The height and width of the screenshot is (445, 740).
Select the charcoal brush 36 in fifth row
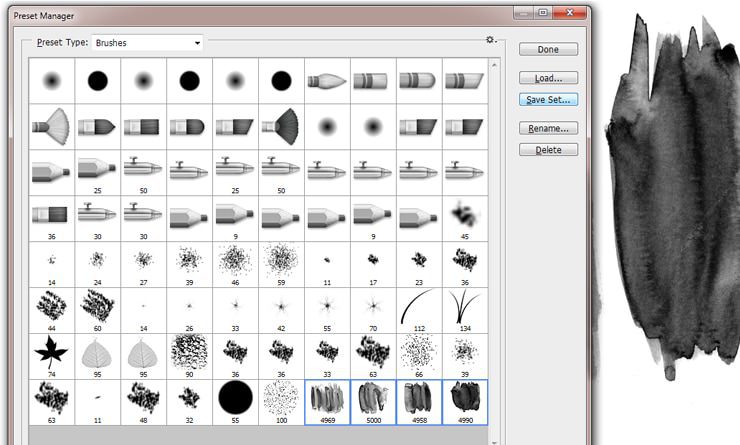464,265
